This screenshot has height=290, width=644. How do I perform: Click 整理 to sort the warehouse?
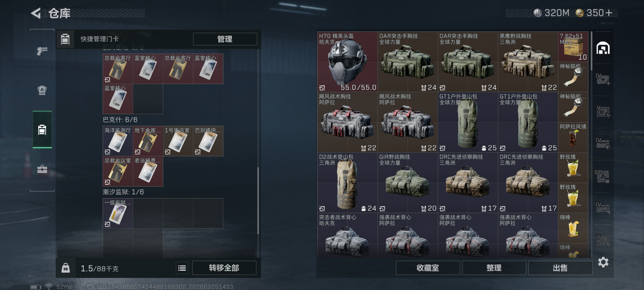point(494,268)
